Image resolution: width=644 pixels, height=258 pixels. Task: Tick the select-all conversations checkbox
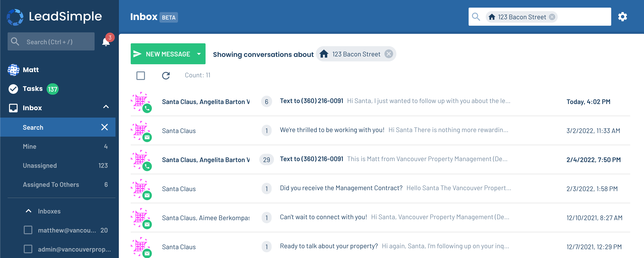(x=140, y=75)
